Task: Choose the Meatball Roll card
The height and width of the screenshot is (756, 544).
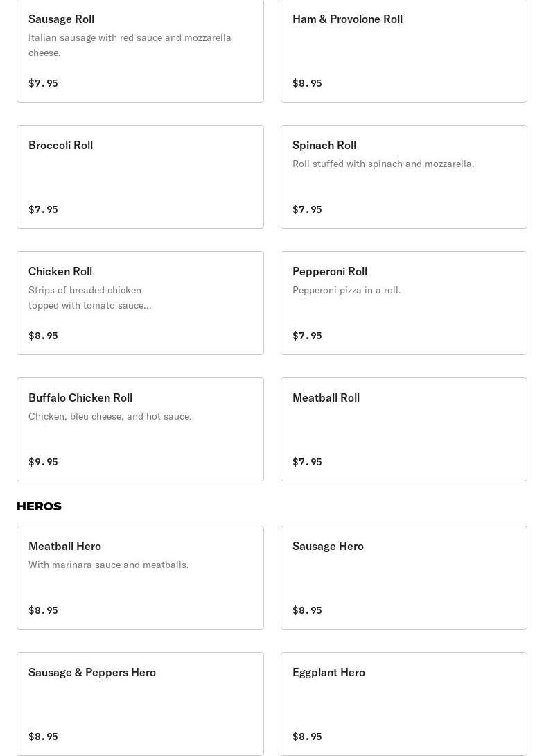Action: tap(403, 429)
